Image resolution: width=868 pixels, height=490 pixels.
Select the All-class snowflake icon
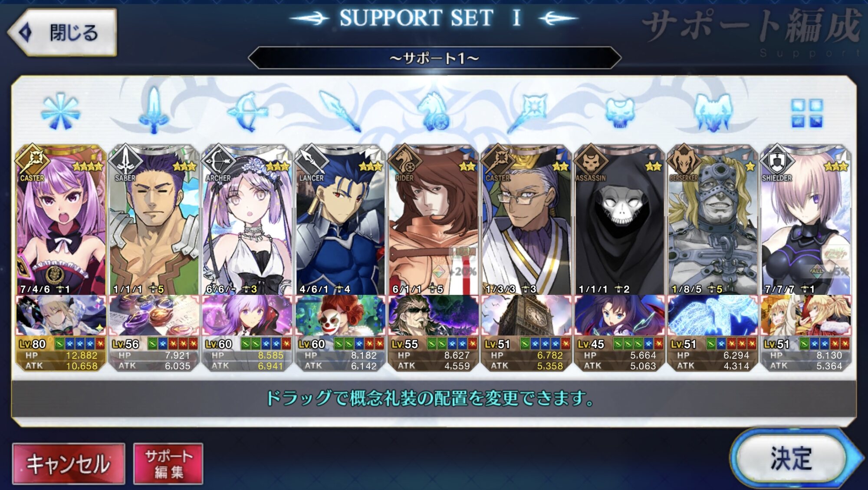click(61, 112)
